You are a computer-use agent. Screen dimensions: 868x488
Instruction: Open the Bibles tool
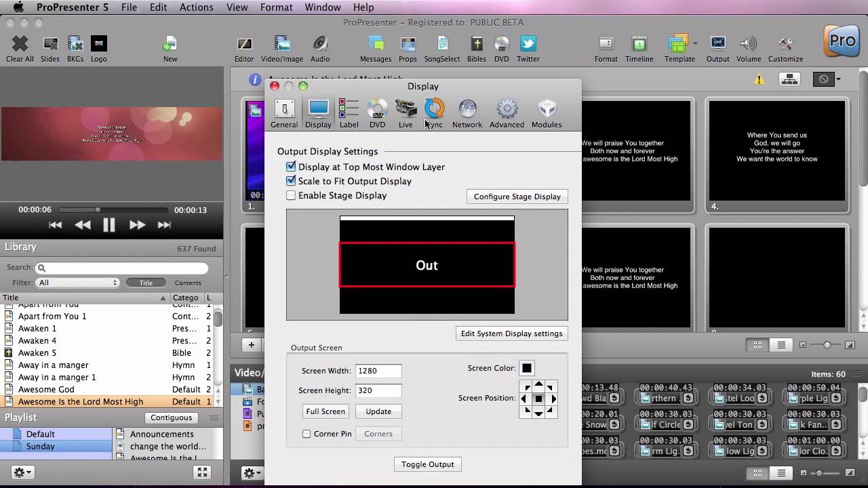[x=477, y=49]
